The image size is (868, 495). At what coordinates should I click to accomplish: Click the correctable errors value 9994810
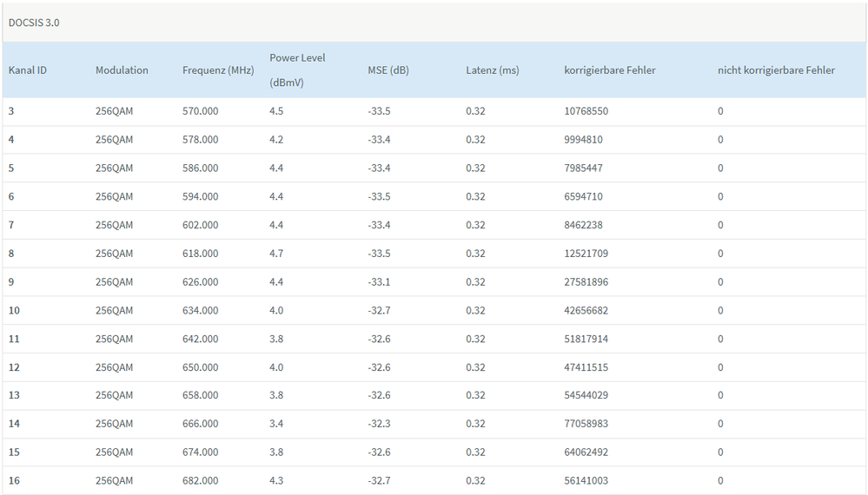coord(583,140)
